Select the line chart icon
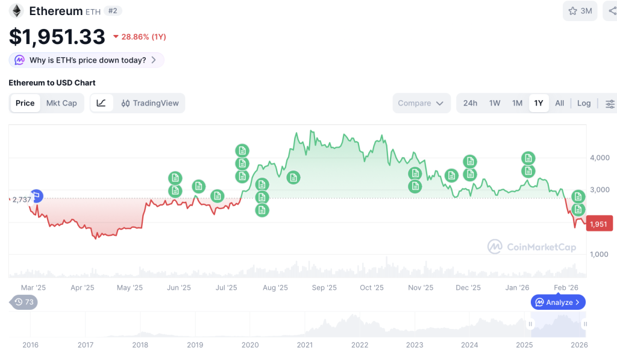The width and height of the screenshot is (617, 364). 101,103
